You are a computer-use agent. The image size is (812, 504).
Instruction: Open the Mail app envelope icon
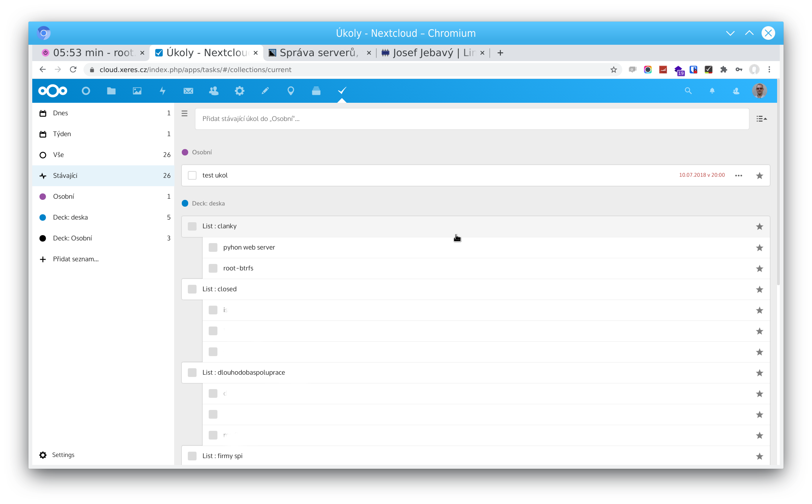coord(188,91)
